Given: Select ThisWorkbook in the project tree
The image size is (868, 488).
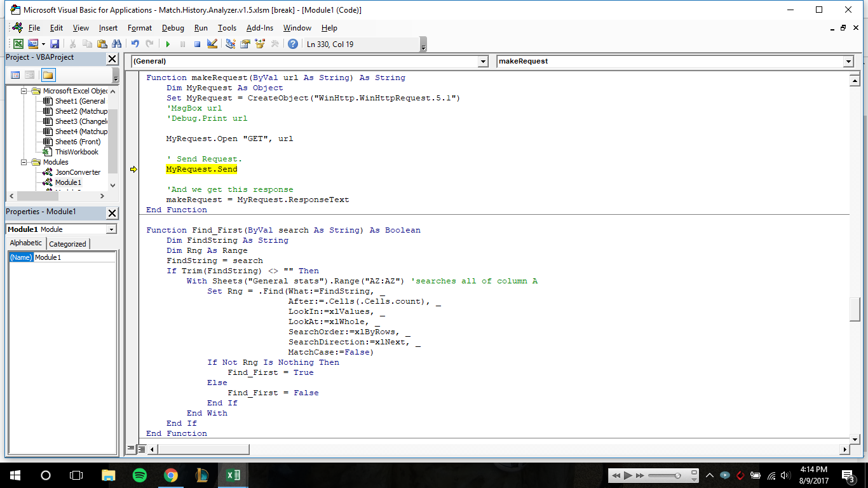Looking at the screenshot, I should pos(76,152).
